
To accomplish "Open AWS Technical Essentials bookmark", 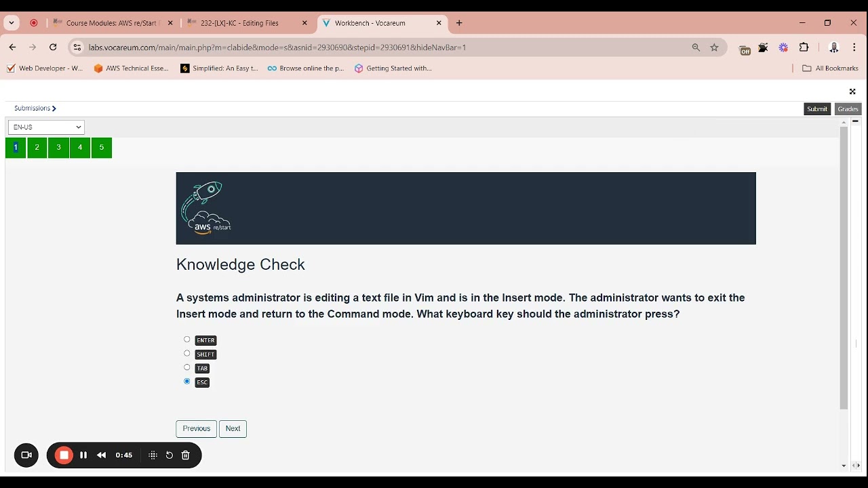I will (132, 68).
